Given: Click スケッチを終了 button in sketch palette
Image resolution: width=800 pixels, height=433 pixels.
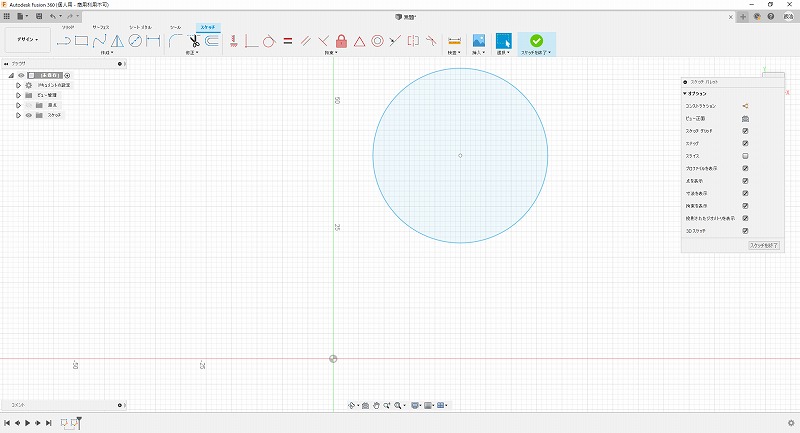Looking at the screenshot, I should coord(764,245).
